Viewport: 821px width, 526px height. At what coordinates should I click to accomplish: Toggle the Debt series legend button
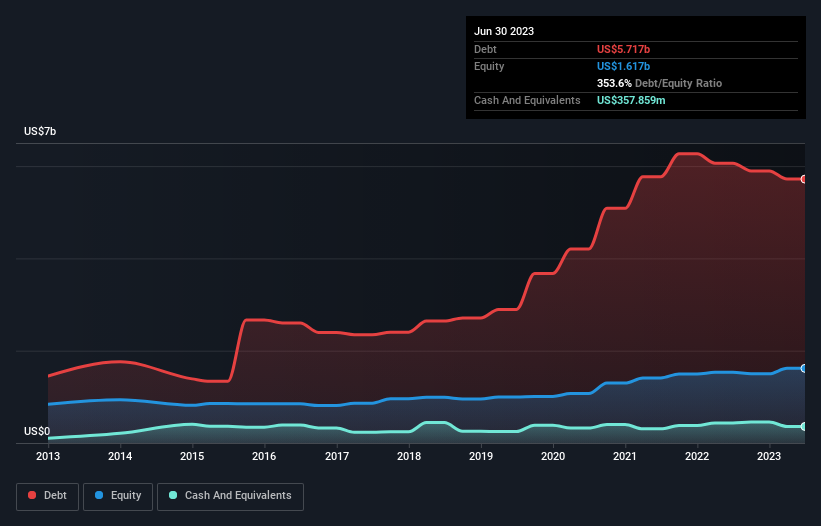(x=48, y=496)
